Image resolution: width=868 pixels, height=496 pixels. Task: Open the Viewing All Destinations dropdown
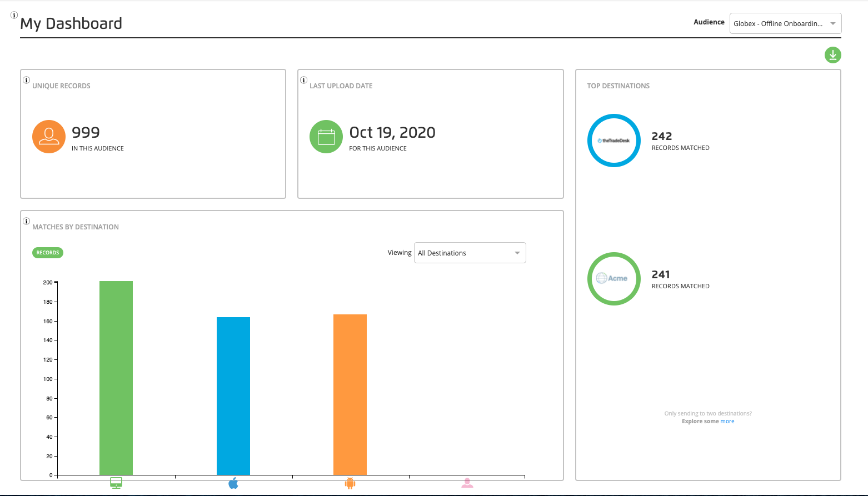pyautogui.click(x=470, y=253)
